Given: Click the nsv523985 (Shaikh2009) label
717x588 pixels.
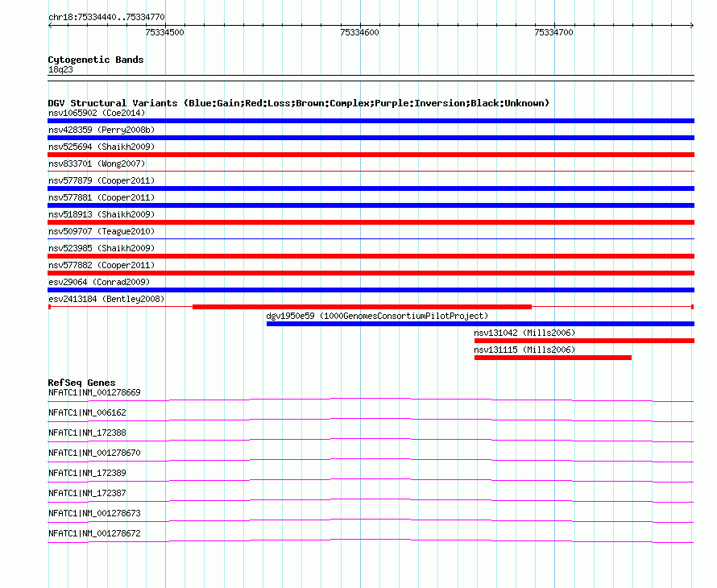Looking at the screenshot, I should click(x=102, y=248).
